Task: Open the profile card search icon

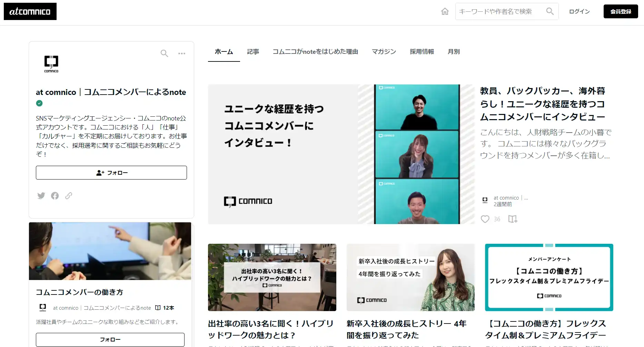Action: [164, 53]
